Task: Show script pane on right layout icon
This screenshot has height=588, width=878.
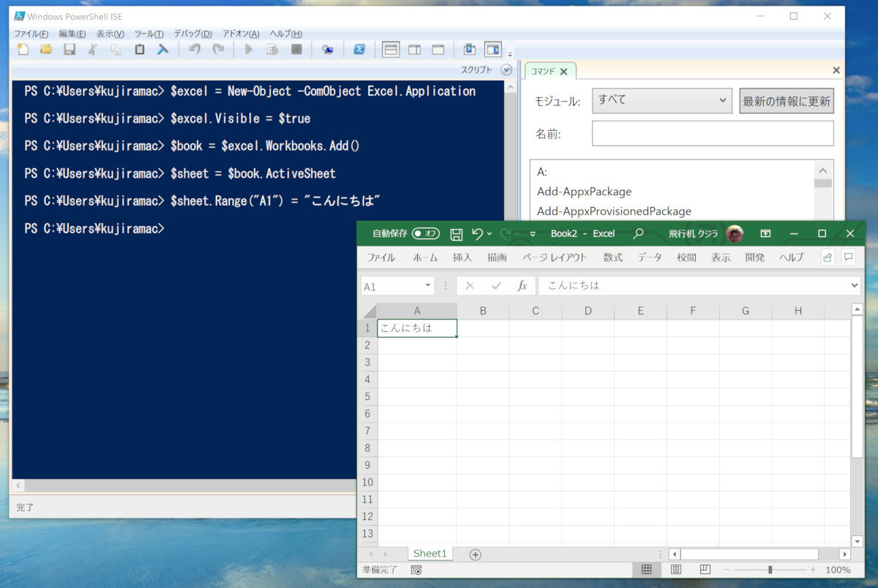Action: tap(415, 50)
